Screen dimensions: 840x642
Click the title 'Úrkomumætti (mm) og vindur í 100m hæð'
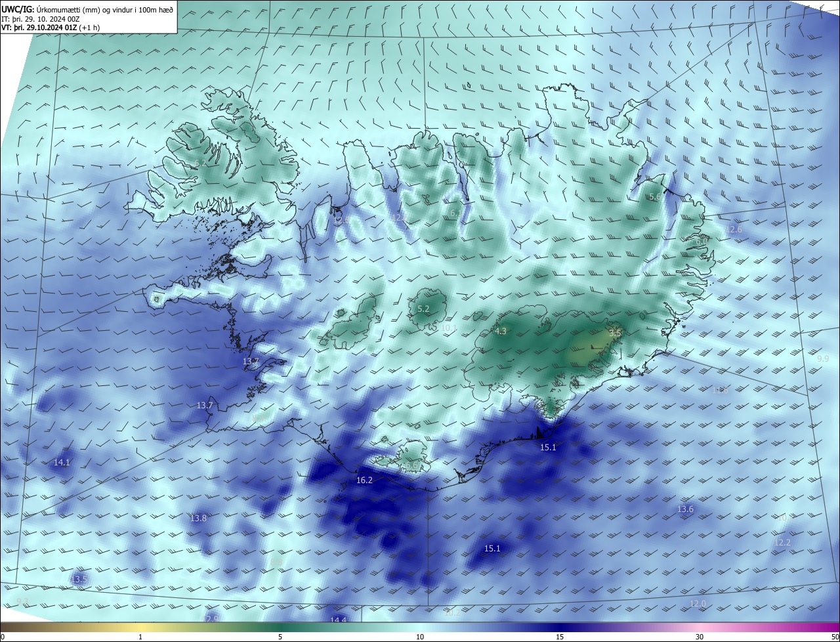105,10
